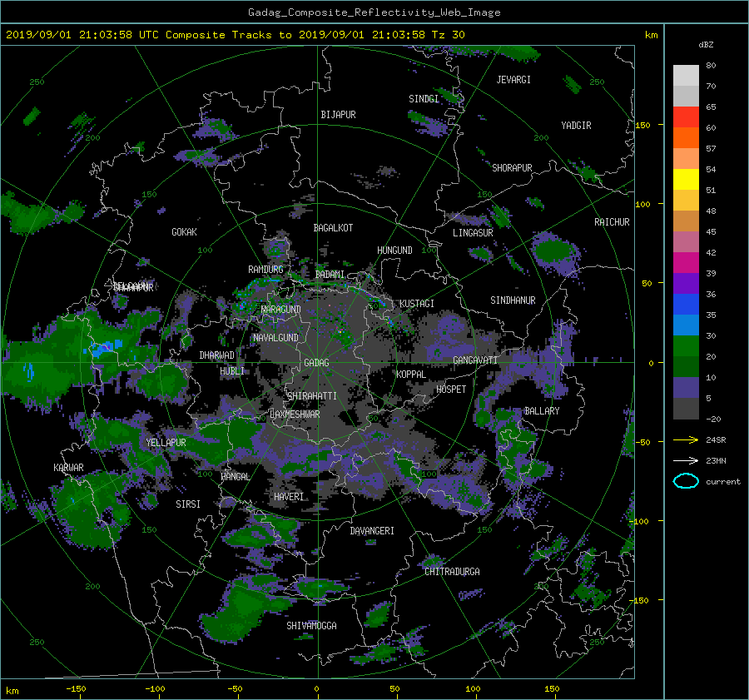Pick the yellow 51-54 dBZ legend swatch
Screen dimensions: 749x700
[686, 180]
